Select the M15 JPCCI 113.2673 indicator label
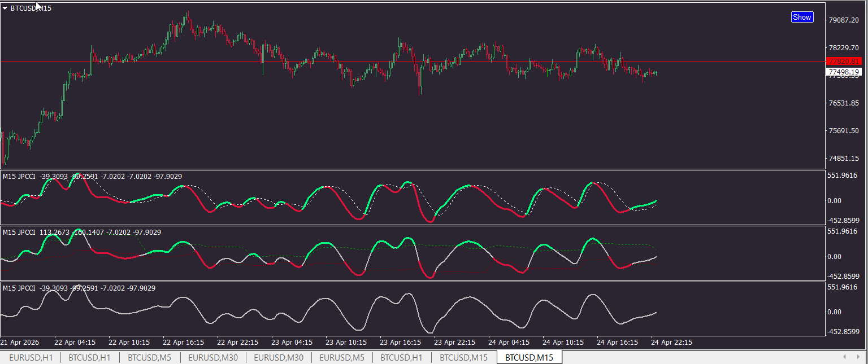868x364 pixels. [82, 232]
